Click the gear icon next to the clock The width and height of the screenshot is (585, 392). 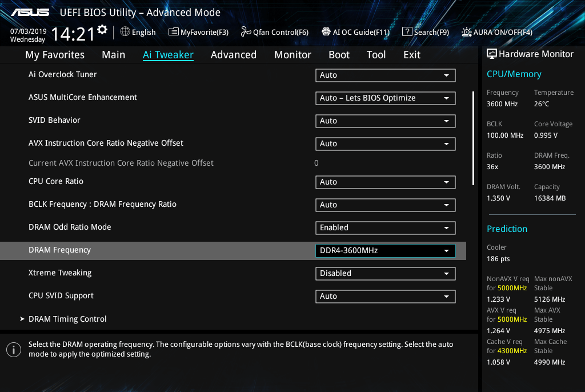[x=102, y=29]
